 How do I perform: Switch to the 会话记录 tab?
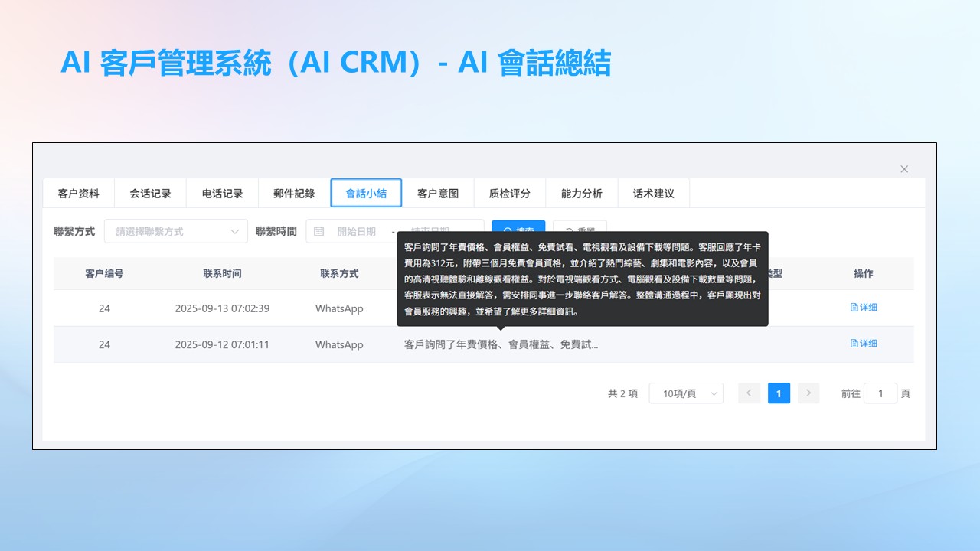click(x=150, y=194)
